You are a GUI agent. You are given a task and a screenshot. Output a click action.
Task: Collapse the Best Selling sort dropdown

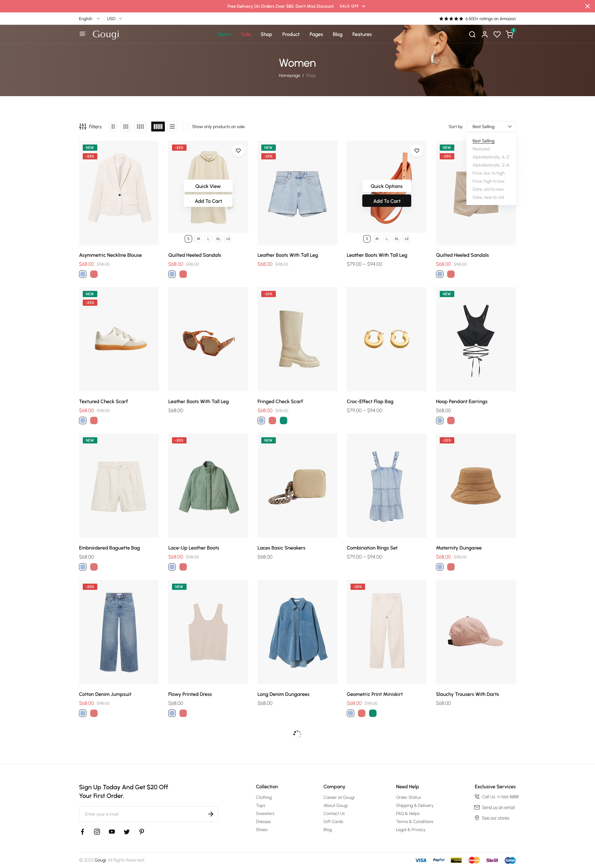491,127
